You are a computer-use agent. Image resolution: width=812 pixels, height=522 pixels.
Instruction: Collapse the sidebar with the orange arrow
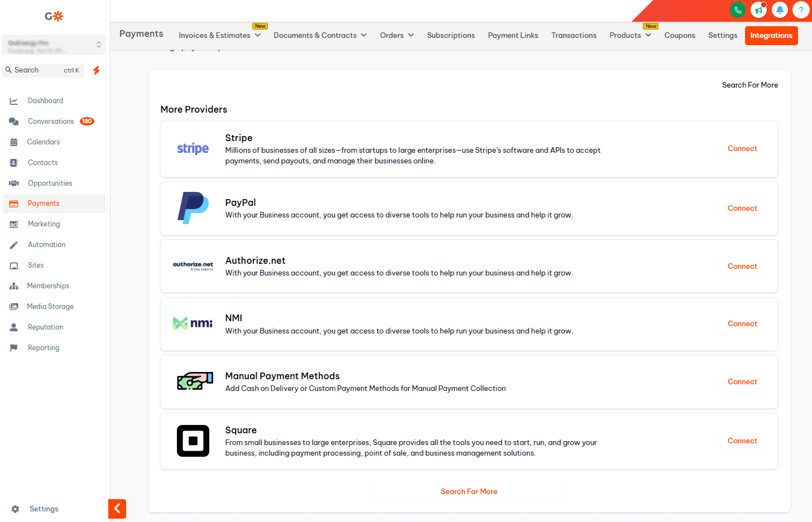117,509
